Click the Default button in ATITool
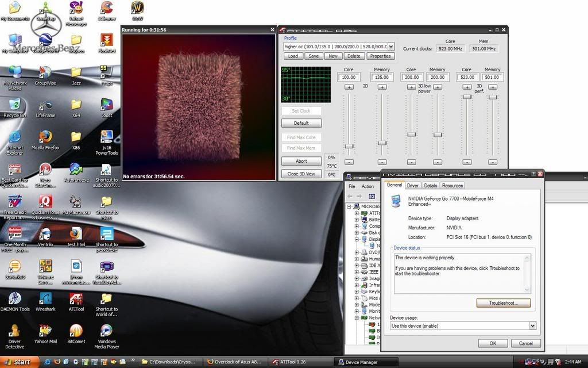588x368 pixels. 301,123
